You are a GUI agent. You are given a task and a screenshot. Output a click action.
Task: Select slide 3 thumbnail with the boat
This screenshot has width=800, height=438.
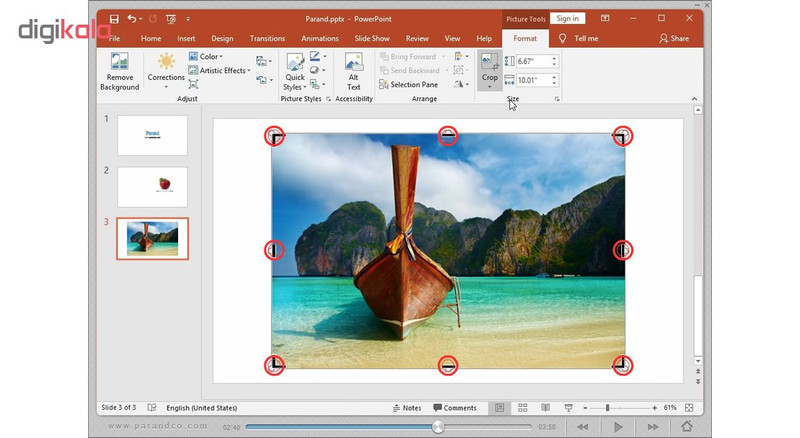pyautogui.click(x=152, y=238)
